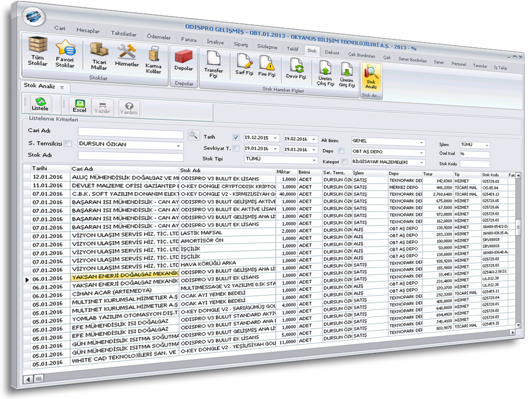Open the Depolar container icon
The height and width of the screenshot is (399, 532).
click(x=183, y=60)
